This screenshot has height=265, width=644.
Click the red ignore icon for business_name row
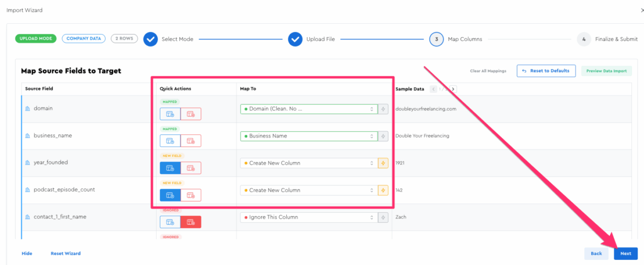click(x=191, y=141)
